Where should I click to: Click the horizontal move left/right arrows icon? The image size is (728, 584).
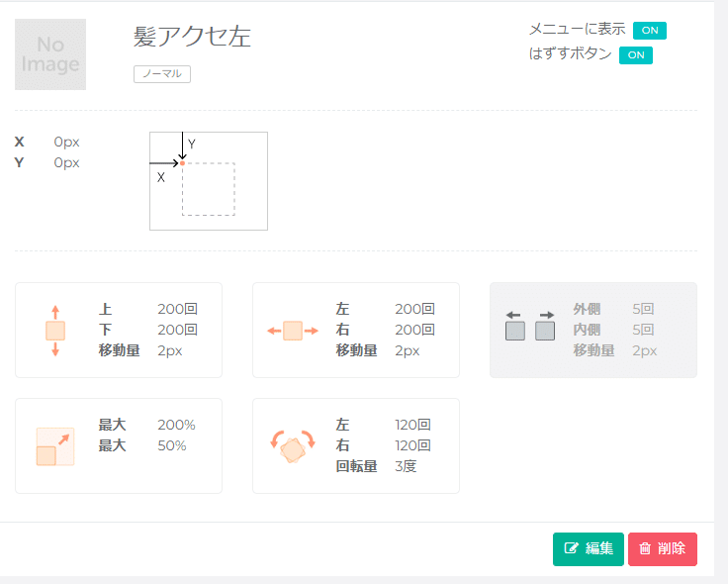point(293,331)
